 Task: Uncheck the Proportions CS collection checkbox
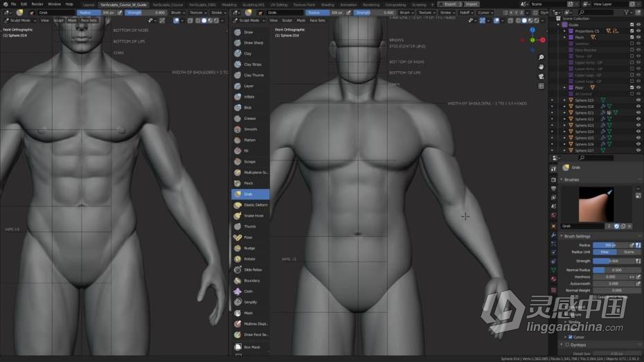[x=632, y=30]
